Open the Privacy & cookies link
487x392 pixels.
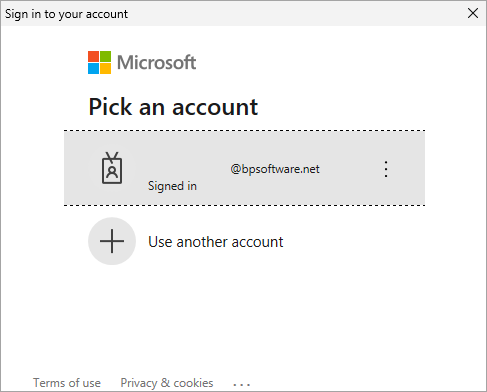[x=167, y=383]
